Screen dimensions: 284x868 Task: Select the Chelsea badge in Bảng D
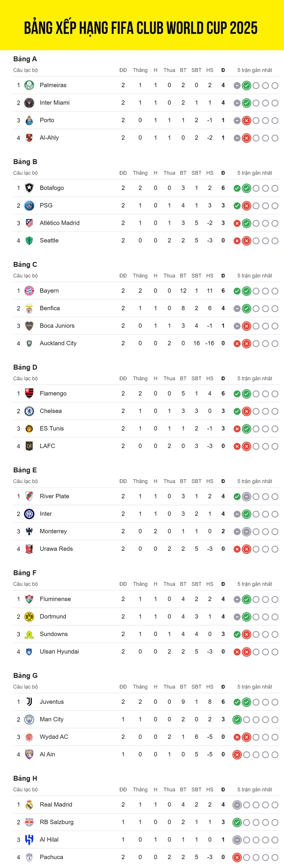pyautogui.click(x=29, y=411)
